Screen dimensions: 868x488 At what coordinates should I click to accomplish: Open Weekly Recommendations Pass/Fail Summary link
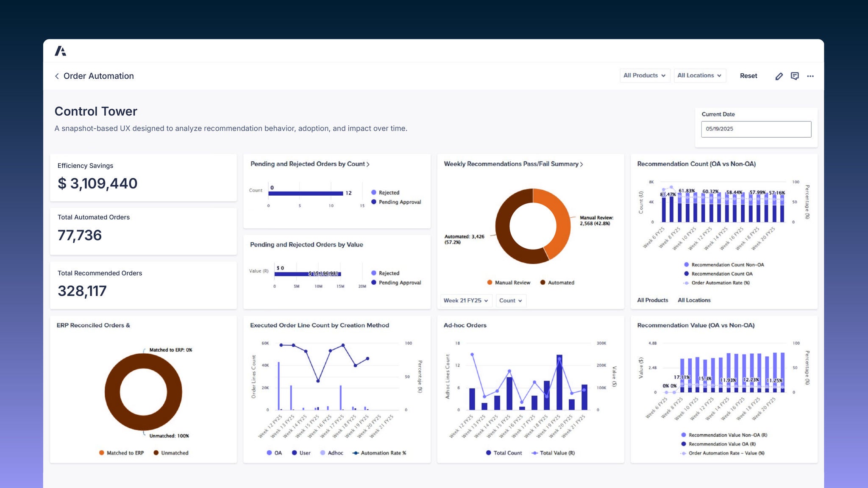tap(513, 164)
